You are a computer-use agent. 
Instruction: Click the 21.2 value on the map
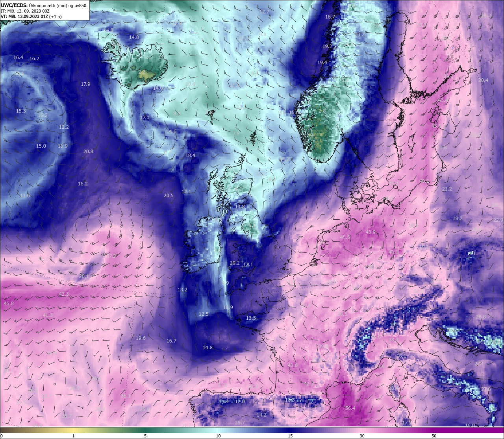[447, 189]
